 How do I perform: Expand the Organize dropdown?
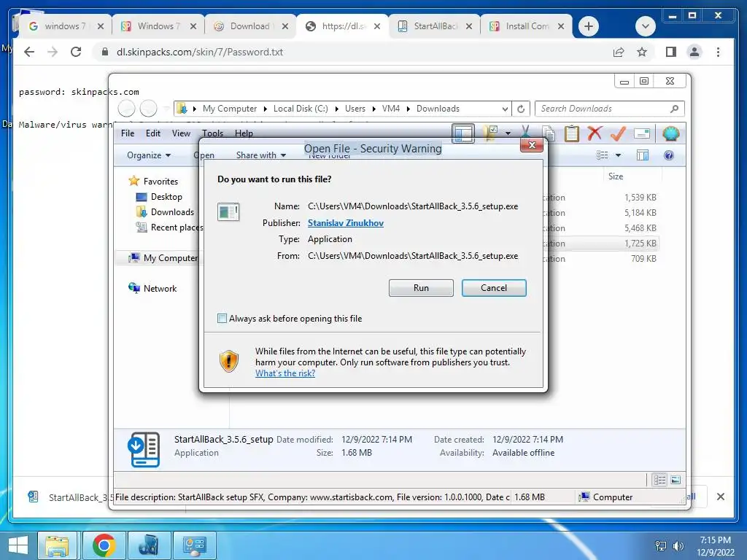pyautogui.click(x=149, y=155)
